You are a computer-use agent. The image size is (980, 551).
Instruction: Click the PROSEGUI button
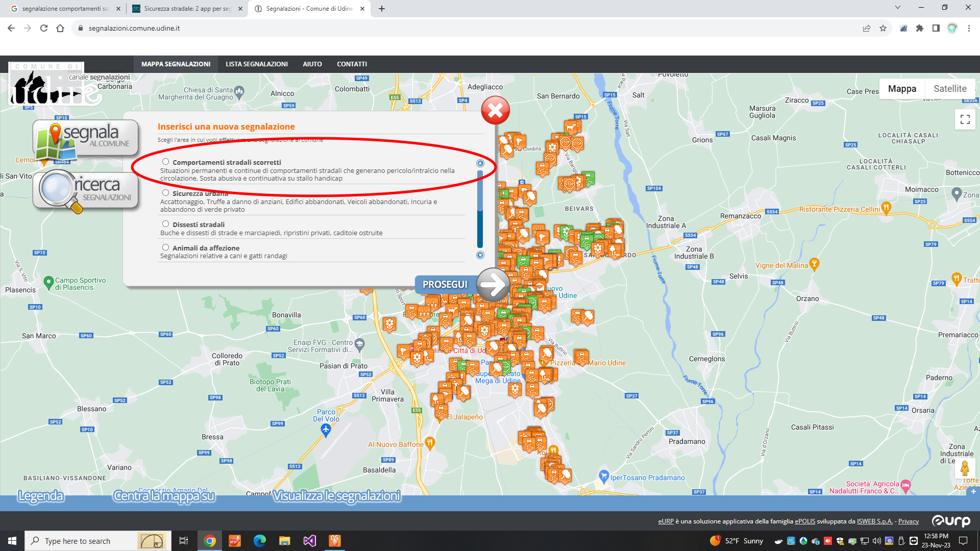(445, 284)
